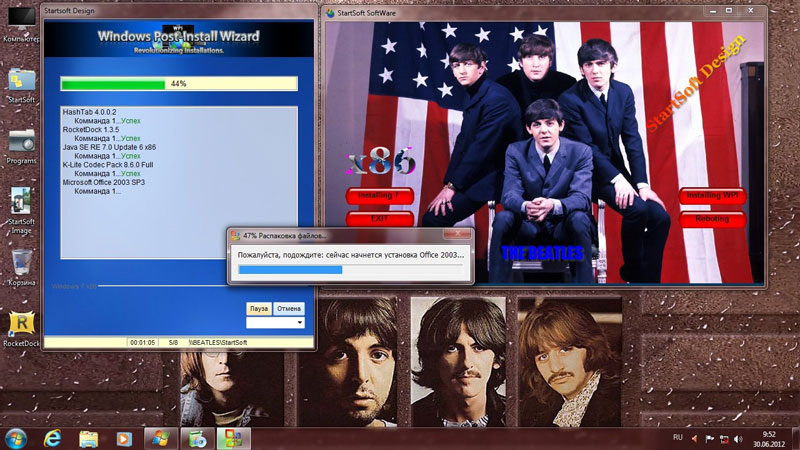Open the StartSoft folder on desktop
Screen dimensions: 800x450
tap(21, 81)
